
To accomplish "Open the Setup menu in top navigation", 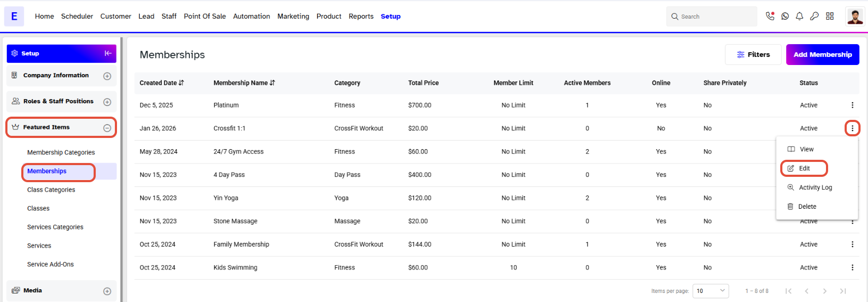I will coord(390,17).
